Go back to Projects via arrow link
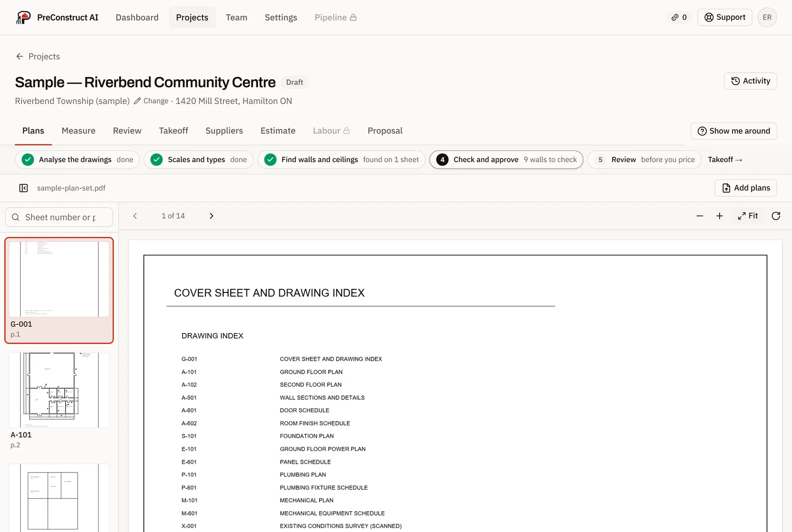The width and height of the screenshot is (792, 532). tap(38, 56)
